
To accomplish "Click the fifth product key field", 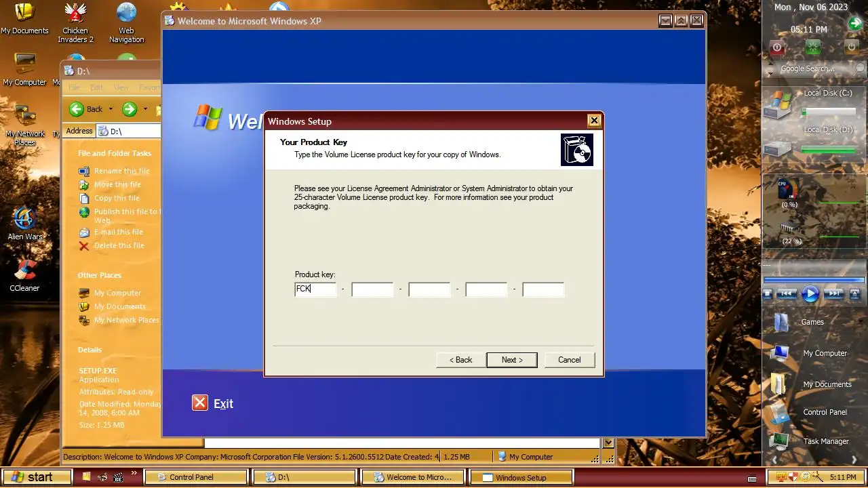I will 543,289.
